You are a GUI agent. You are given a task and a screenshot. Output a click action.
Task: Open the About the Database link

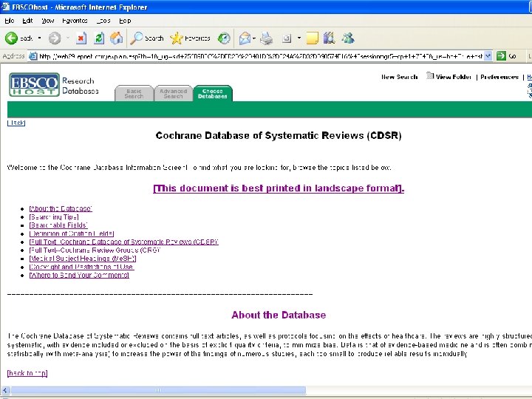(61, 208)
